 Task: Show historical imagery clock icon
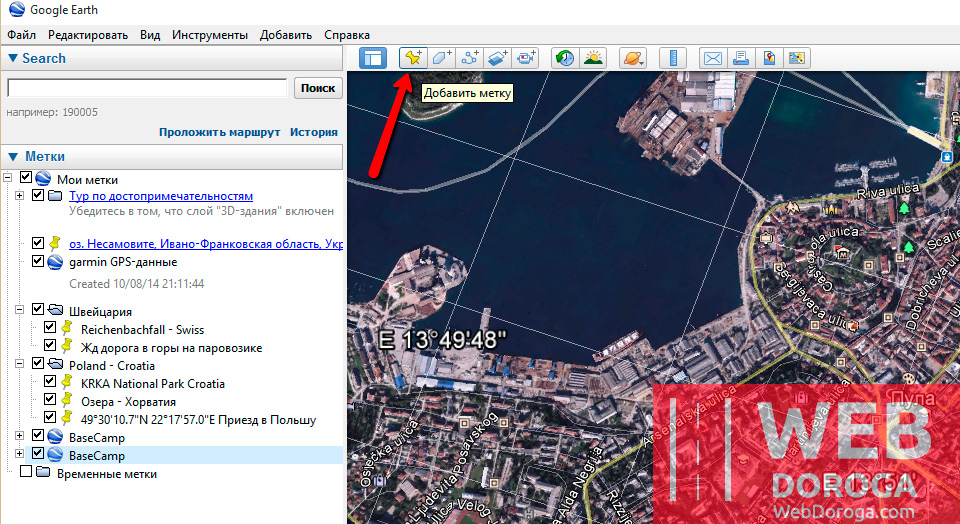[564, 58]
